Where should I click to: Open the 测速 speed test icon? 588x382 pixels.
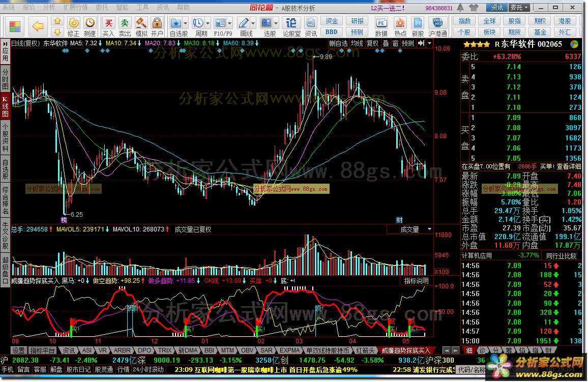[x=90, y=27]
